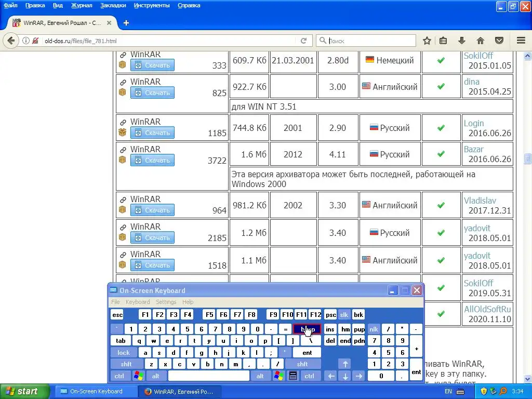Screen dimensions: 532x399
Task: Open the Файл menu
Action: [x=10, y=5]
